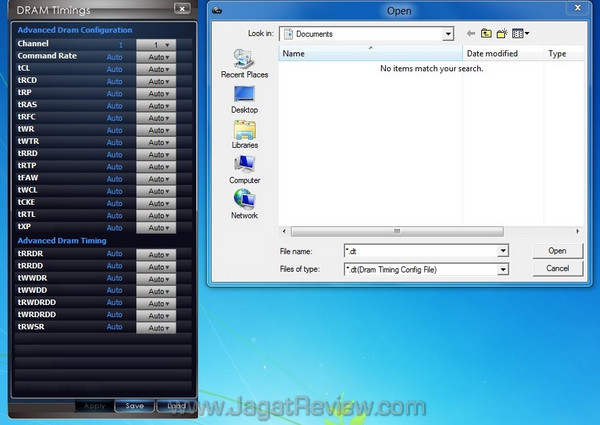Click Apply in the DRAM Timings window
The image size is (600, 425).
[94, 406]
